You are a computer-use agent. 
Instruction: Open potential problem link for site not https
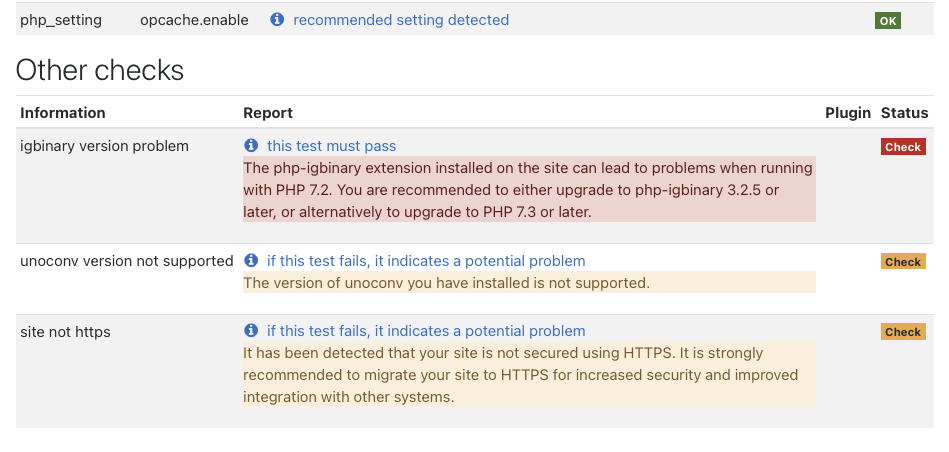(x=426, y=331)
